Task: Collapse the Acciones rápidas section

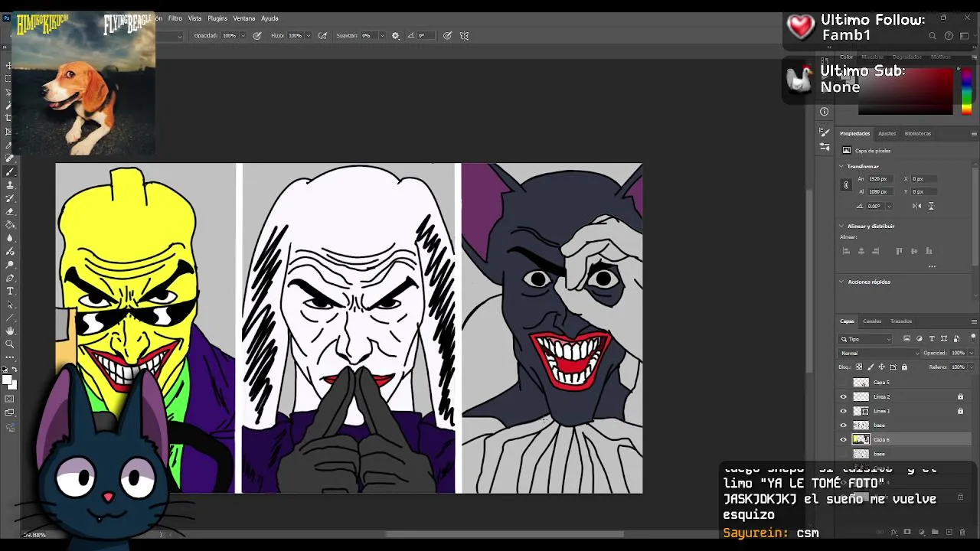Action: 842,282
